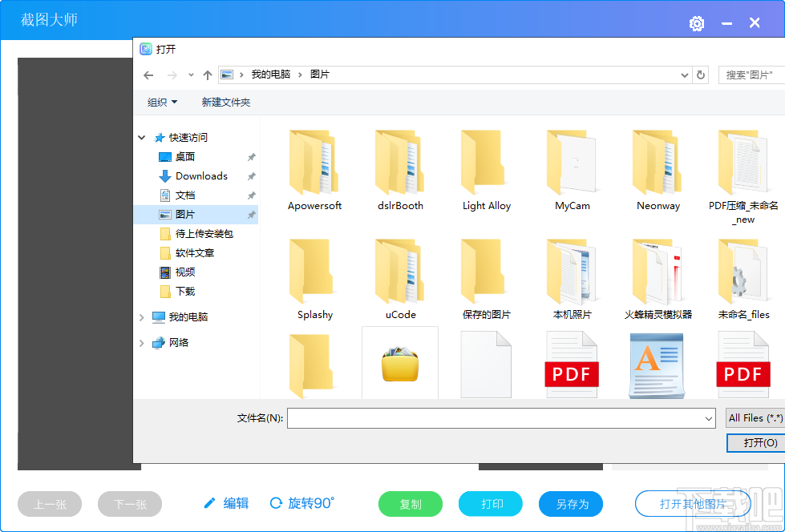The image size is (785, 532).
Task: Click the 另存为 button
Action: [x=570, y=504]
